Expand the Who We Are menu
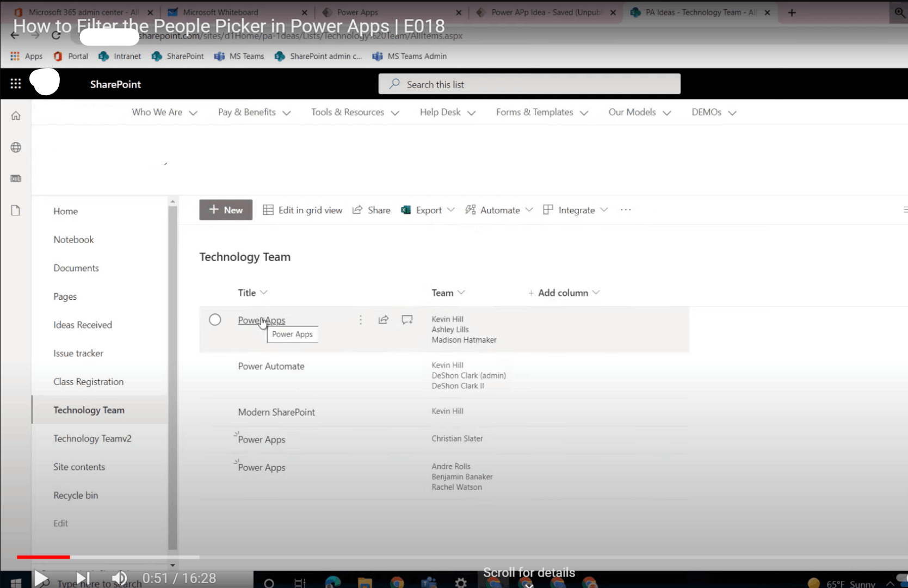The width and height of the screenshot is (908, 588). 164,112
